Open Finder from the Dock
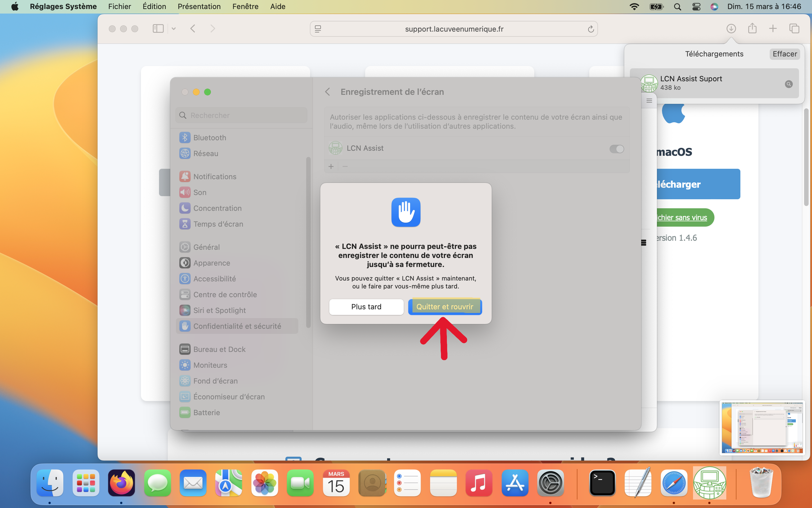This screenshot has height=508, width=812. 50,483
